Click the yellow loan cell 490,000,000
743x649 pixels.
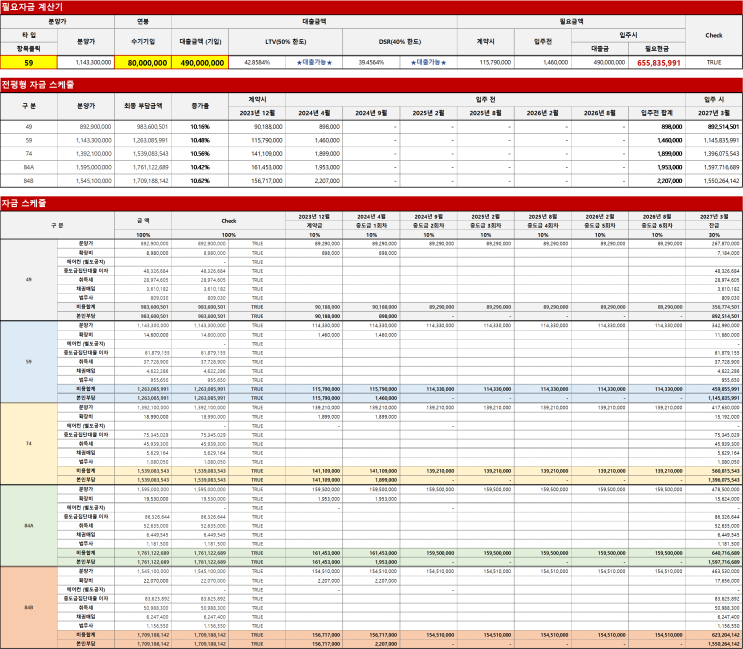point(200,63)
